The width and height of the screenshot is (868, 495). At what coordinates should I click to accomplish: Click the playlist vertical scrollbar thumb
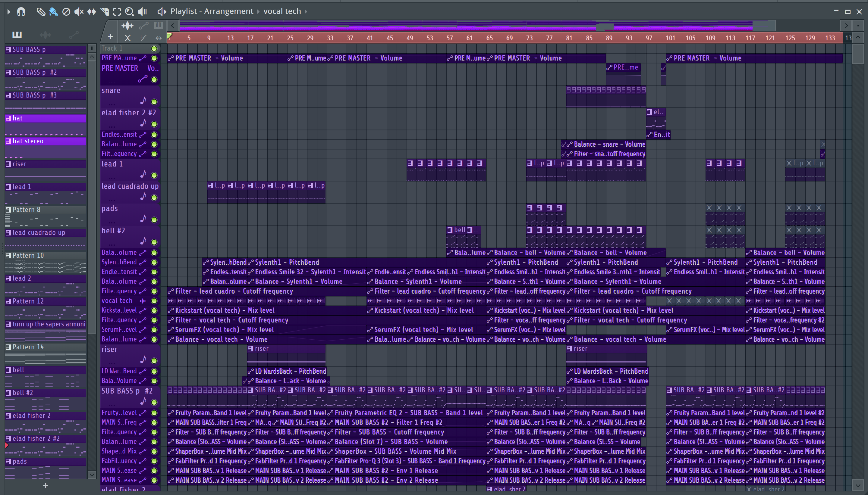coord(858,53)
